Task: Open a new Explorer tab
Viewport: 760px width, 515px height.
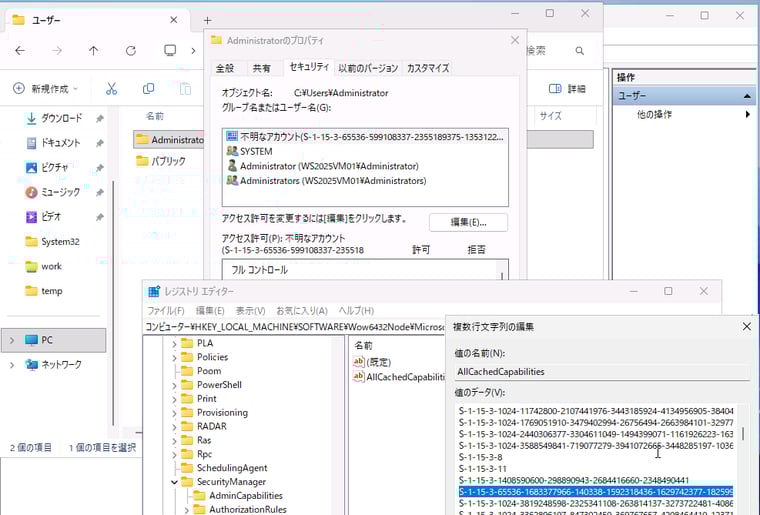Action: (x=207, y=20)
